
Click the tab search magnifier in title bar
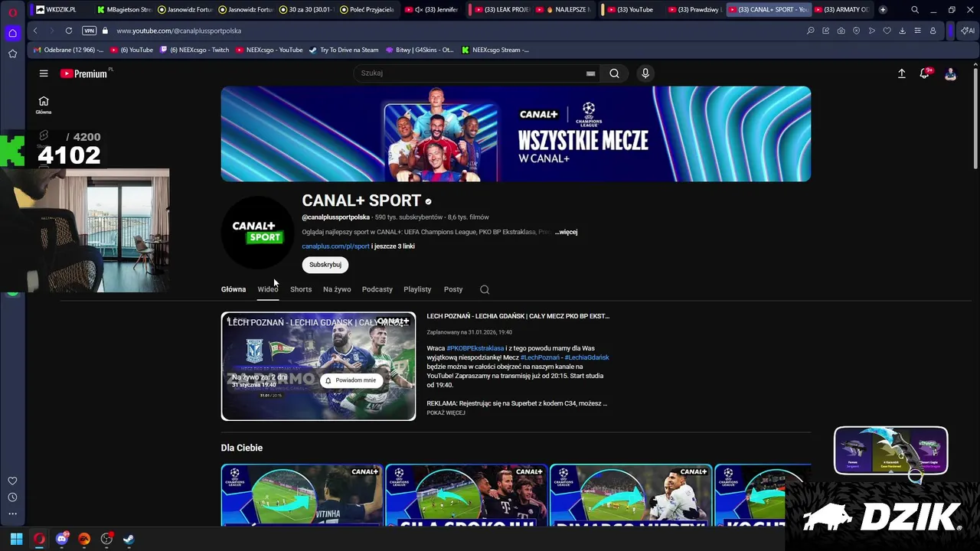(915, 9)
